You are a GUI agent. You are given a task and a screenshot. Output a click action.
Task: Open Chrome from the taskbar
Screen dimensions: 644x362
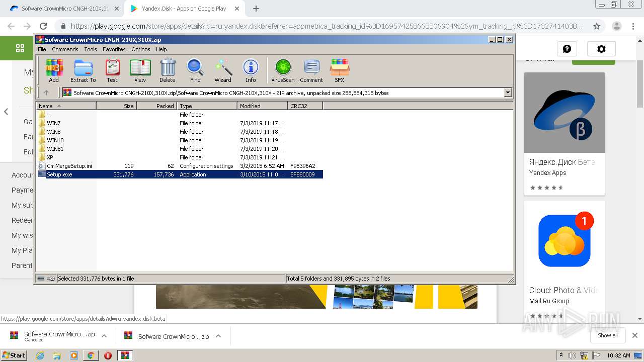pyautogui.click(x=91, y=355)
